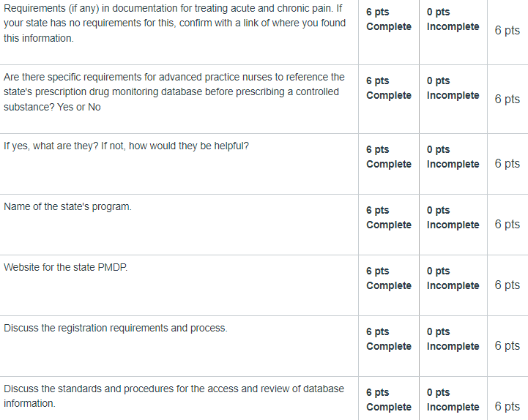Click the 6 pts total for registration requirements row
Viewport: 528px width, 420px height.
[x=507, y=345]
